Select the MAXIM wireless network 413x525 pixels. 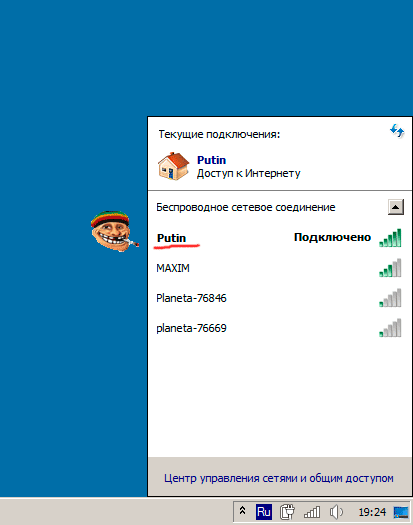point(280,268)
